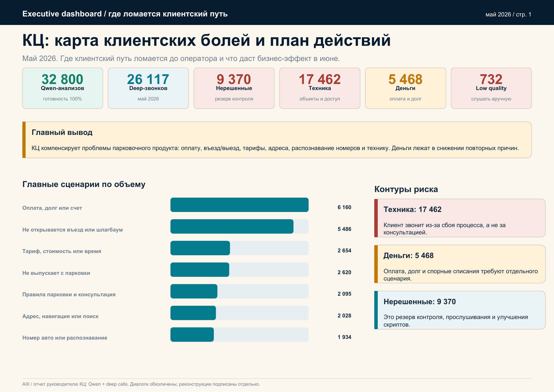Screen dimensions: 554x392
Task: Click the 'Тариф, стоимость или время' bar
Action: 200,248
